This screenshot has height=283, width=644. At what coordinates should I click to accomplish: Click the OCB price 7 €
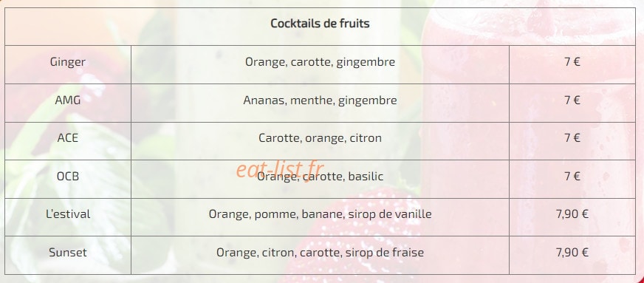572,177
